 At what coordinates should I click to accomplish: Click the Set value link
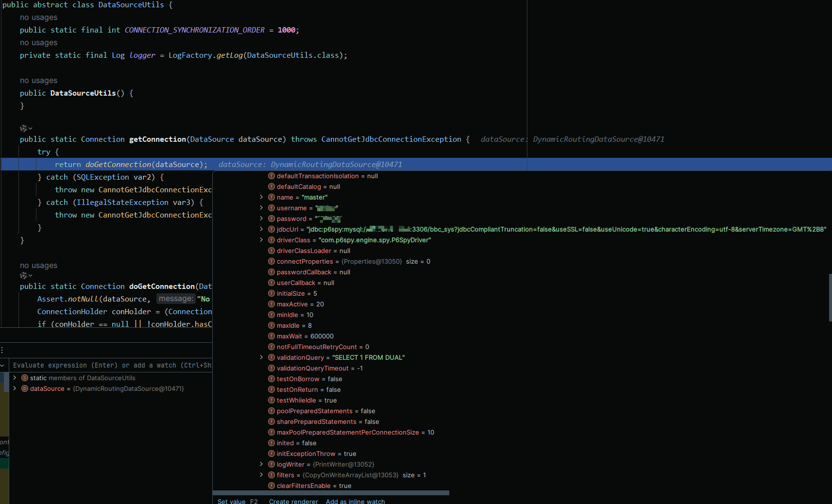pos(231,501)
